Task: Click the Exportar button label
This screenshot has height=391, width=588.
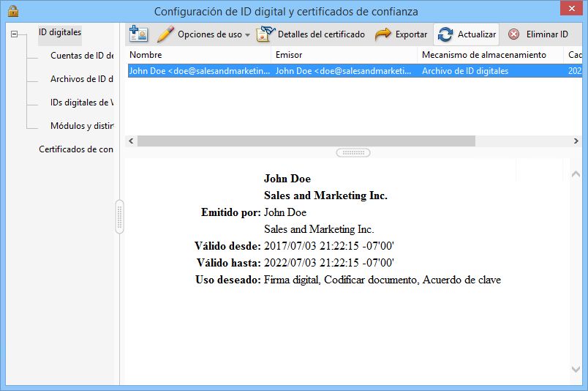Action: click(x=411, y=34)
